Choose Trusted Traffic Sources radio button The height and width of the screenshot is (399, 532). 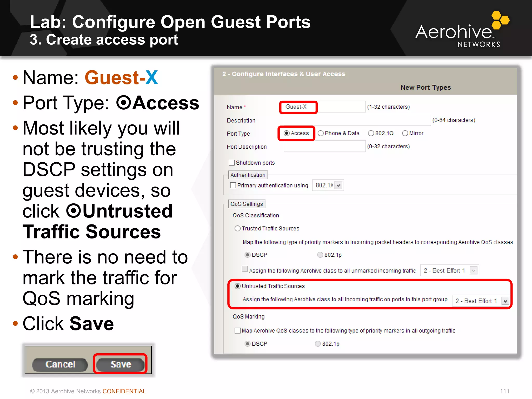[x=237, y=229]
